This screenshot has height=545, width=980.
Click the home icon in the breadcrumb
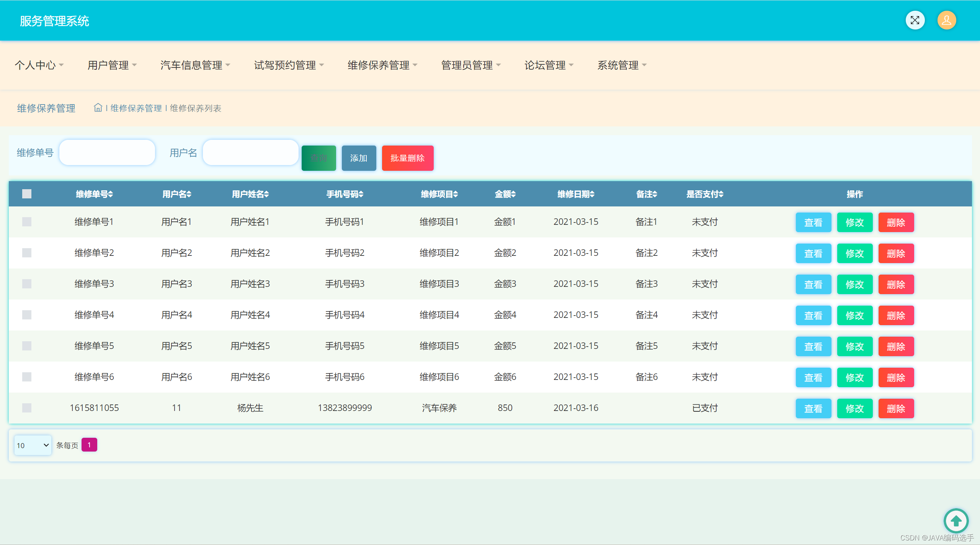98,108
